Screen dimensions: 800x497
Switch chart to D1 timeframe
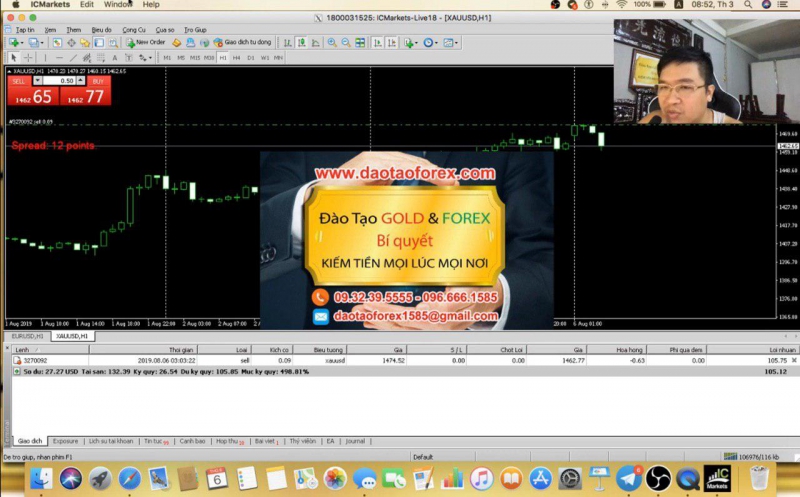point(251,58)
